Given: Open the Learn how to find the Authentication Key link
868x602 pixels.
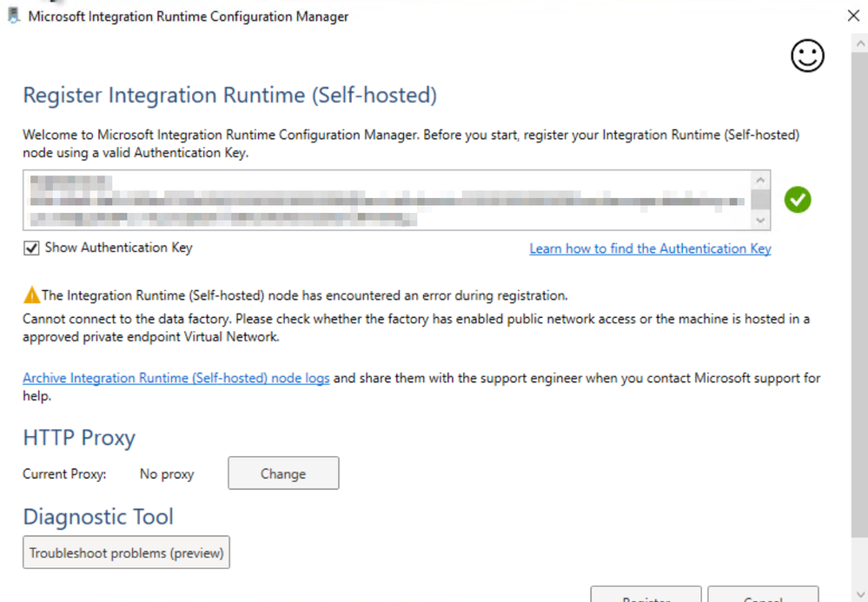Looking at the screenshot, I should (650, 249).
